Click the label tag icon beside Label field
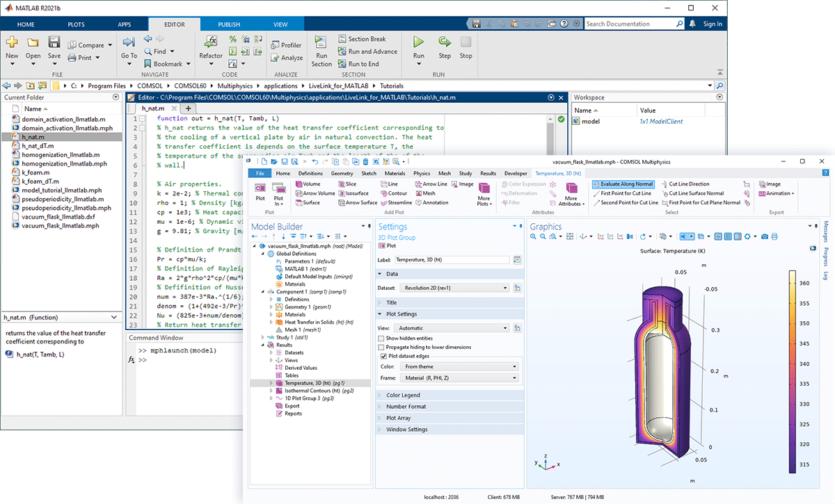 pos(517,259)
